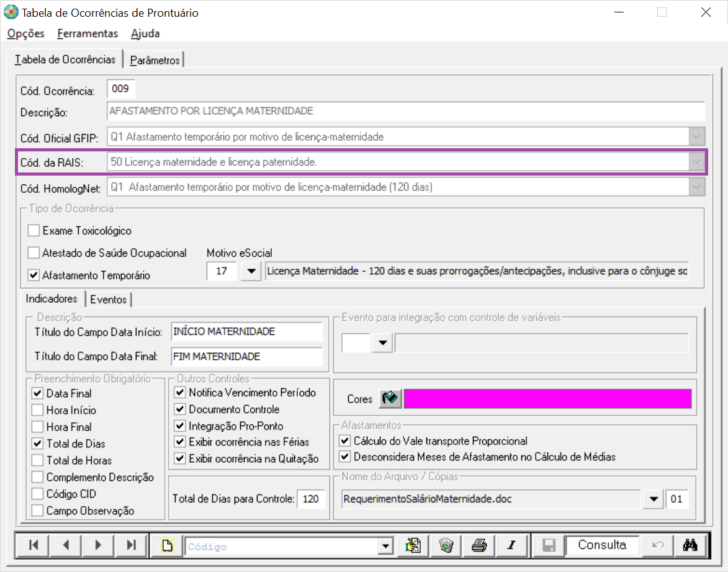Minimize the Tabela de Ocorrências window
Image resolution: width=728 pixels, height=572 pixels.
(x=619, y=12)
